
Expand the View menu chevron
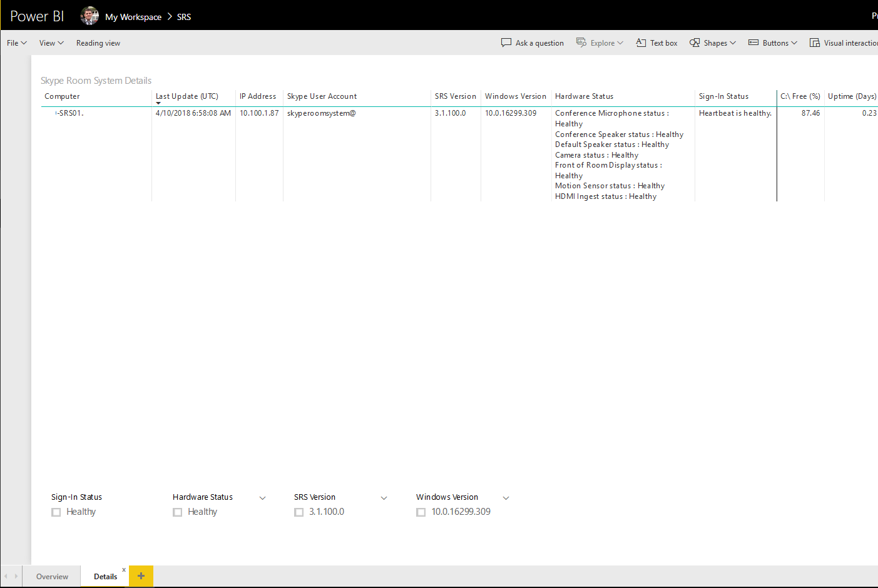click(61, 43)
